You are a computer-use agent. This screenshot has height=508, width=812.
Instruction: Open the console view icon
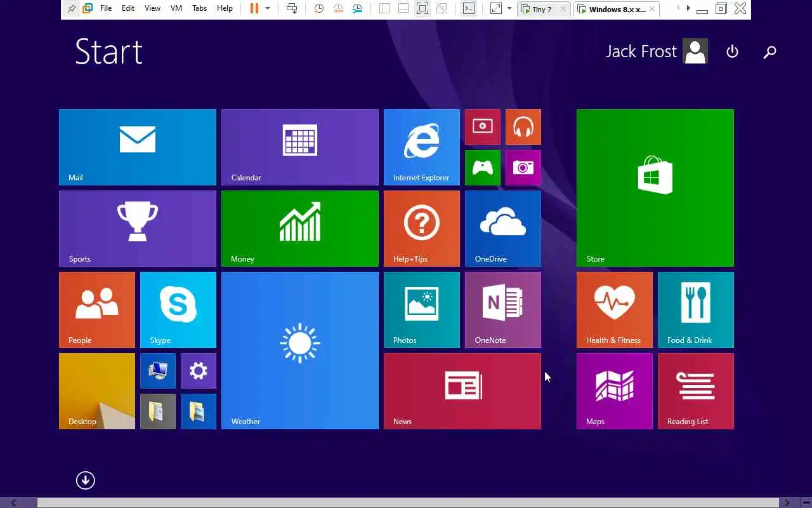tap(468, 8)
